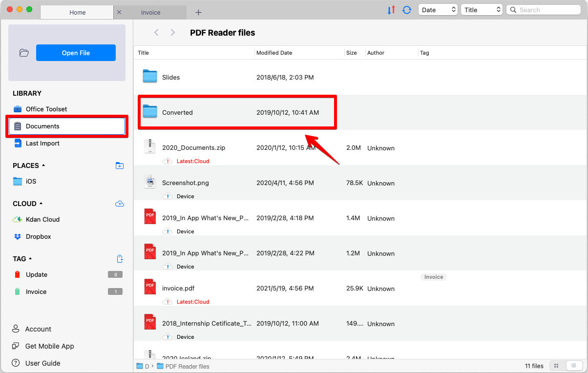Click the blue refresh sync icon
Viewport: 588px width, 373px height.
[407, 10]
